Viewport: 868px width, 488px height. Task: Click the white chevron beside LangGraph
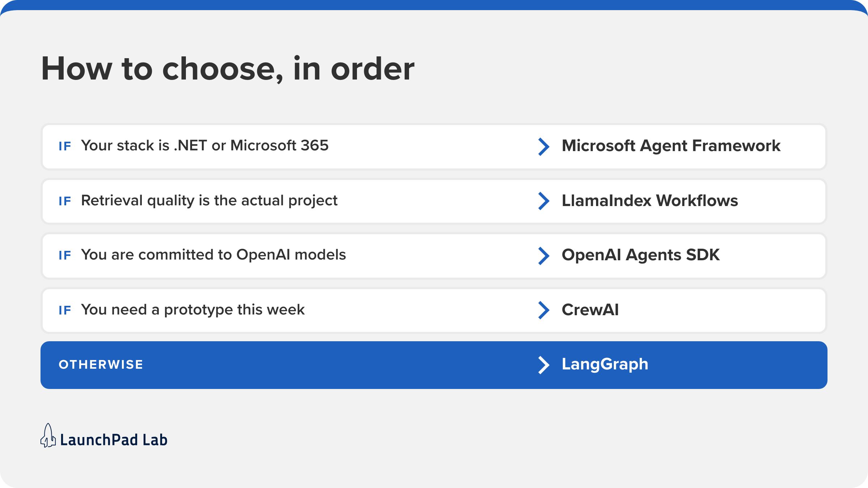point(544,365)
